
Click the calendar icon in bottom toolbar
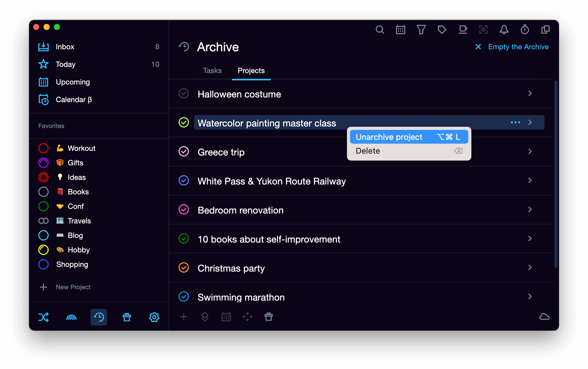(226, 317)
